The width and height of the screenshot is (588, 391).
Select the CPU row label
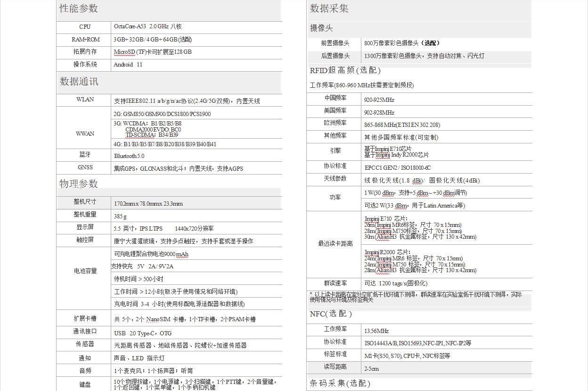[x=85, y=27]
